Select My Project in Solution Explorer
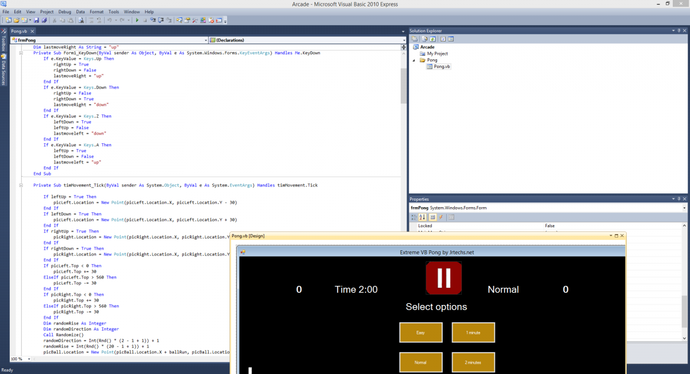Viewport: 690px width, 374px height. point(437,54)
